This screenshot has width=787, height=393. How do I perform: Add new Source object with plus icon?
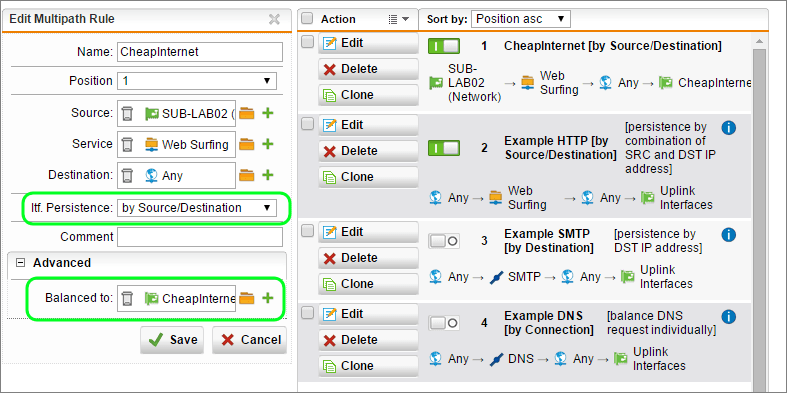tap(268, 113)
